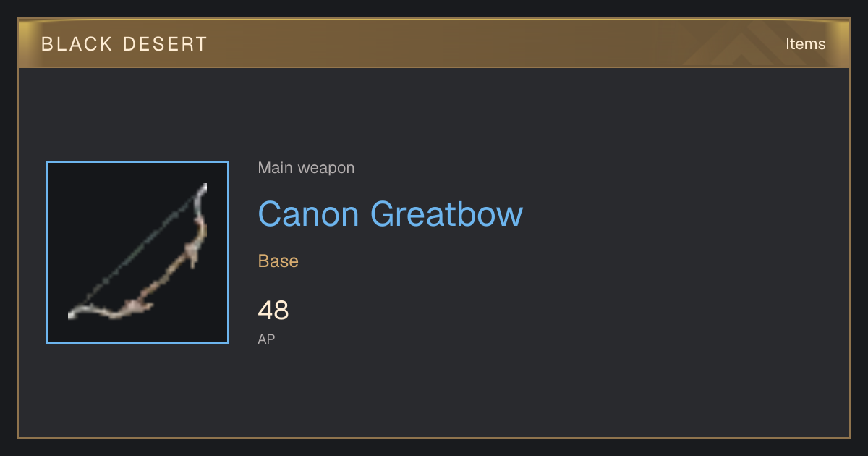Click the Canon Greatbow item icon
Image resolution: width=868 pixels, height=456 pixels.
[x=137, y=253]
